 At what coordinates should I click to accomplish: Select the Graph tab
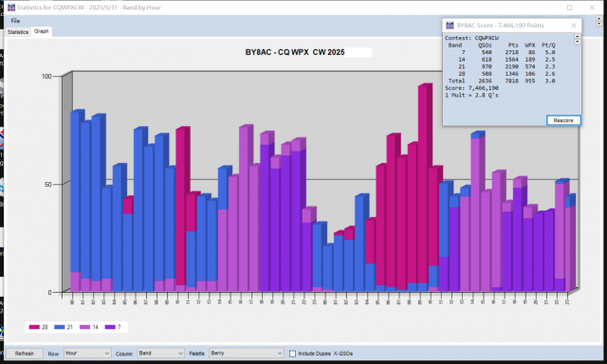coord(42,31)
